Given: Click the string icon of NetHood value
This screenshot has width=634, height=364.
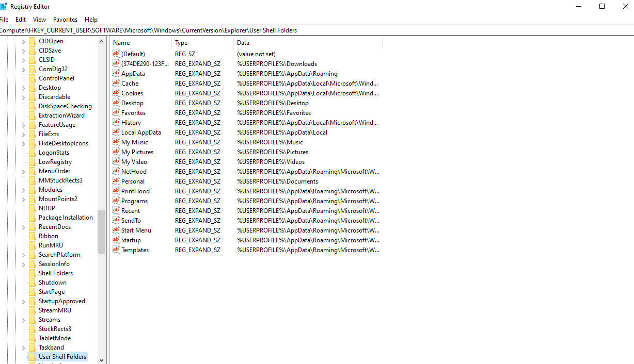Looking at the screenshot, I should 116,171.
